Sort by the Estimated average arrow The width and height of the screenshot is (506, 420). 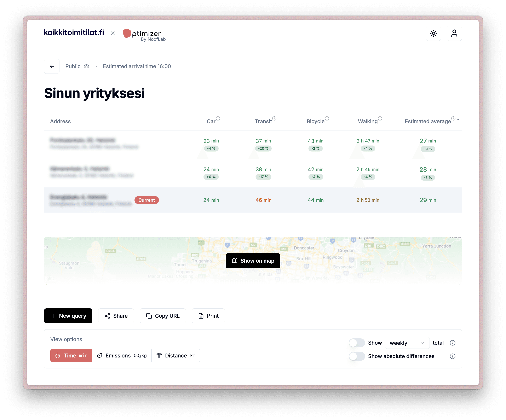458,121
